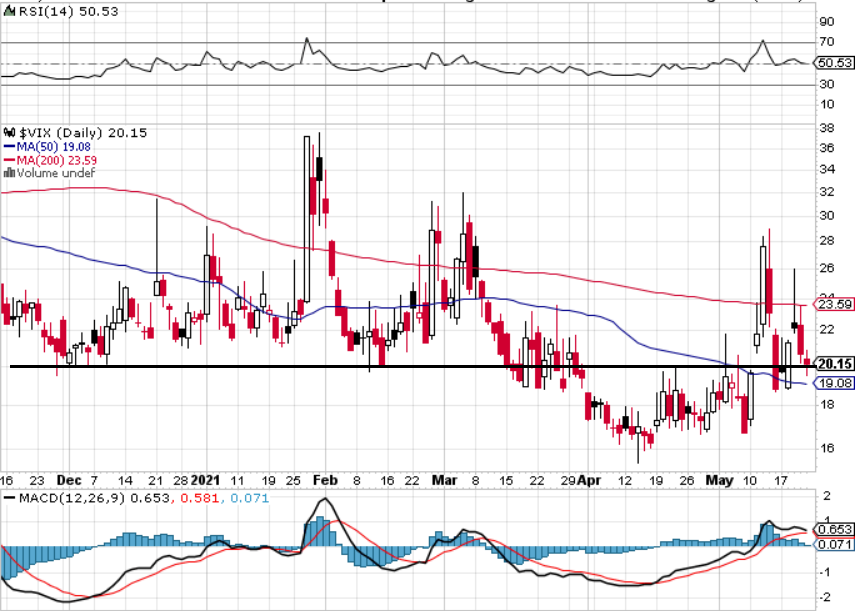The image size is (860, 611).
Task: Click the RSI(14) indicator icon
Action: click(x=9, y=11)
